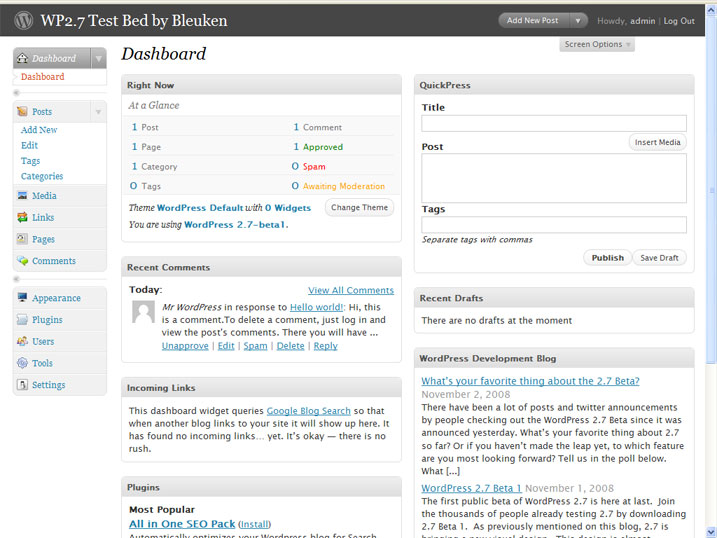Screen dimensions: 717x538
Task: Click the Settings icon in sidebar
Action: click(x=22, y=384)
